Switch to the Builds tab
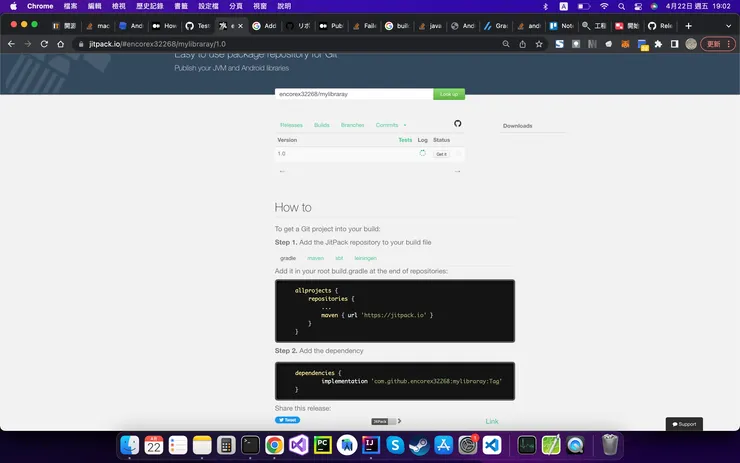The width and height of the screenshot is (740, 463). point(322,125)
